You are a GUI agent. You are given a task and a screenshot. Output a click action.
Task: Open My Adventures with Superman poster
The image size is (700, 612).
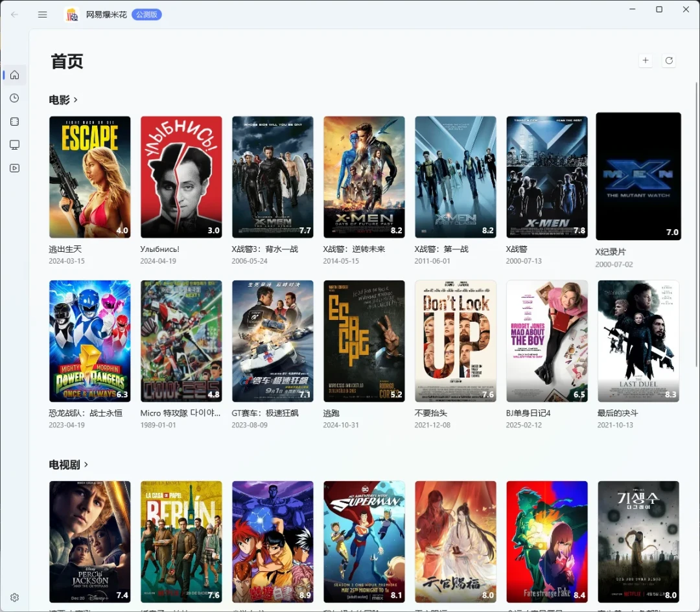tap(364, 542)
